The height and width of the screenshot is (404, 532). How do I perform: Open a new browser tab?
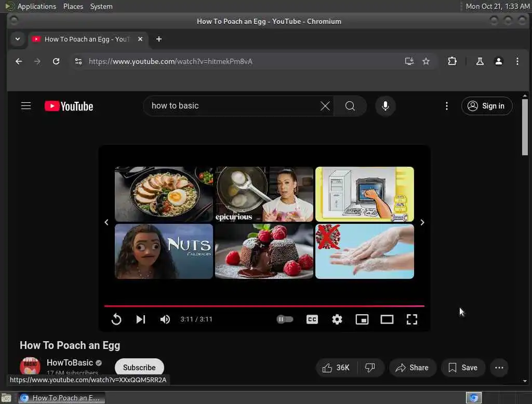coord(159,39)
